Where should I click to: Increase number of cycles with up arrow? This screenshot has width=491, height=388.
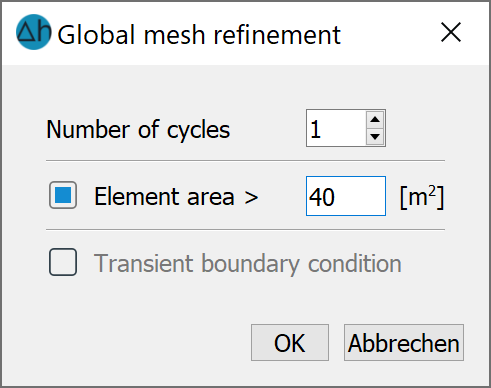[375, 119]
